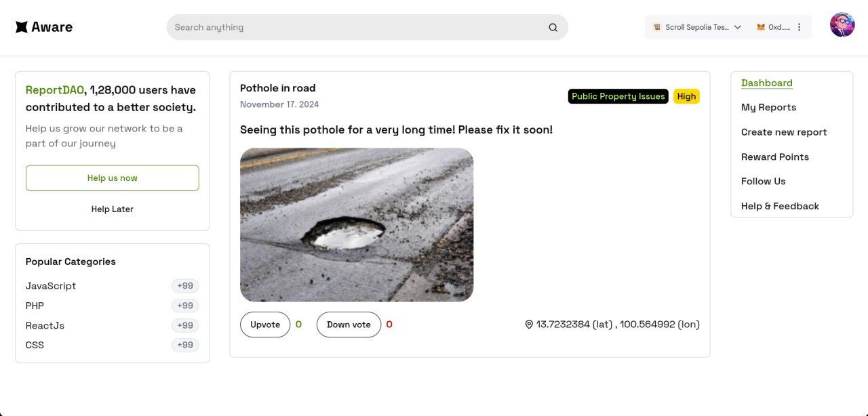Click the Help Later link

[x=113, y=209]
